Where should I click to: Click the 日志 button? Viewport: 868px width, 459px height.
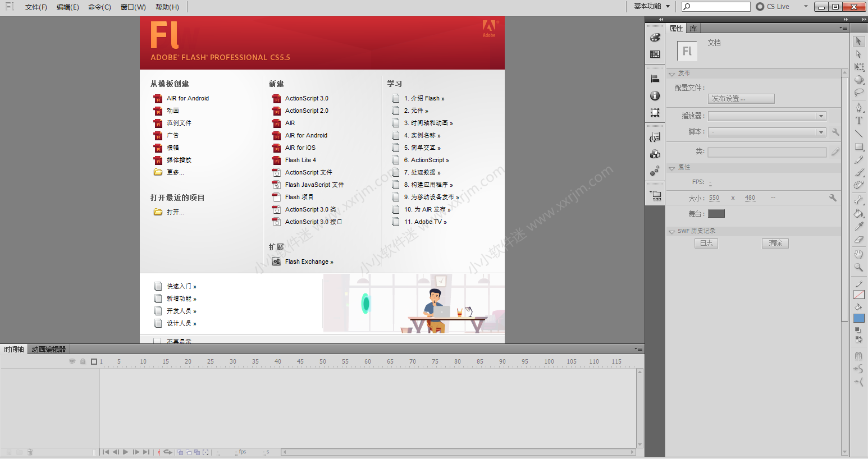tap(706, 244)
